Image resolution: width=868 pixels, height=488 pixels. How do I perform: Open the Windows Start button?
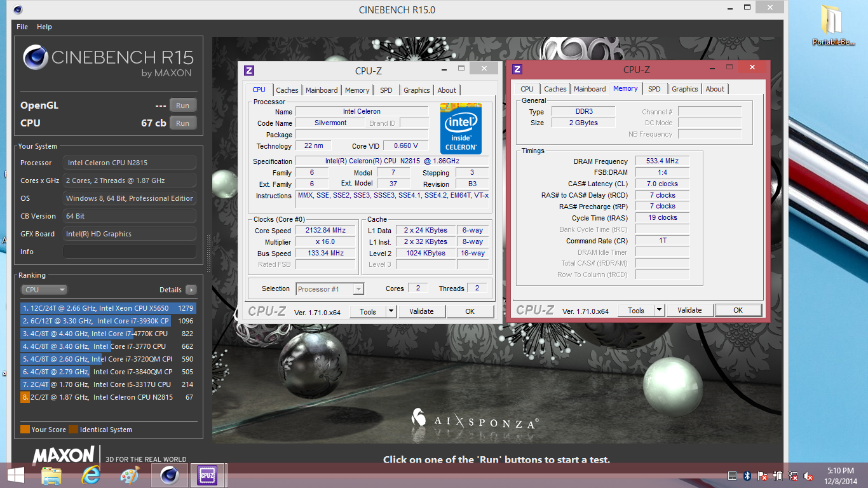15,475
